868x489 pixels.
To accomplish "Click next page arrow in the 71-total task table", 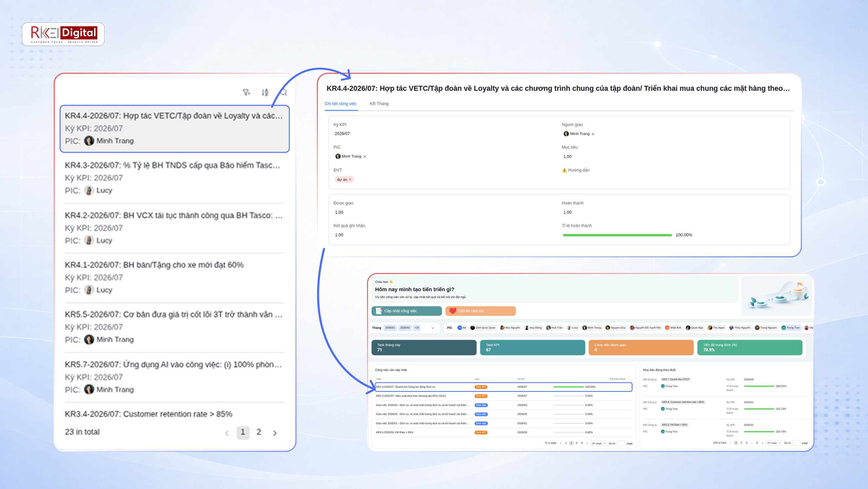I will click(587, 443).
